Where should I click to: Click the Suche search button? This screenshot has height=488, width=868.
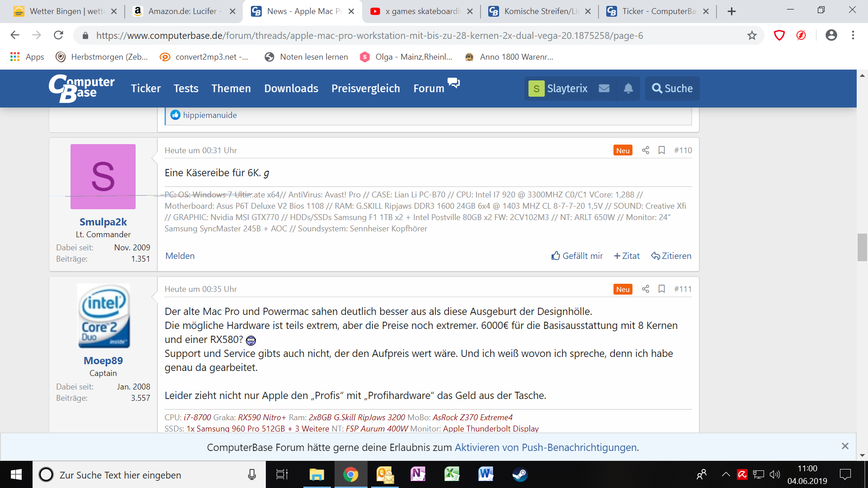pyautogui.click(x=672, y=89)
